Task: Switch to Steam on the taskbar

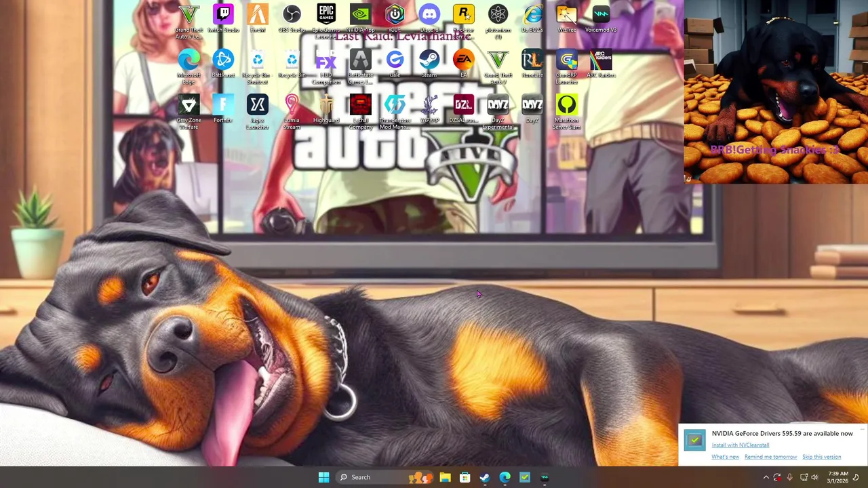Action: (485, 477)
